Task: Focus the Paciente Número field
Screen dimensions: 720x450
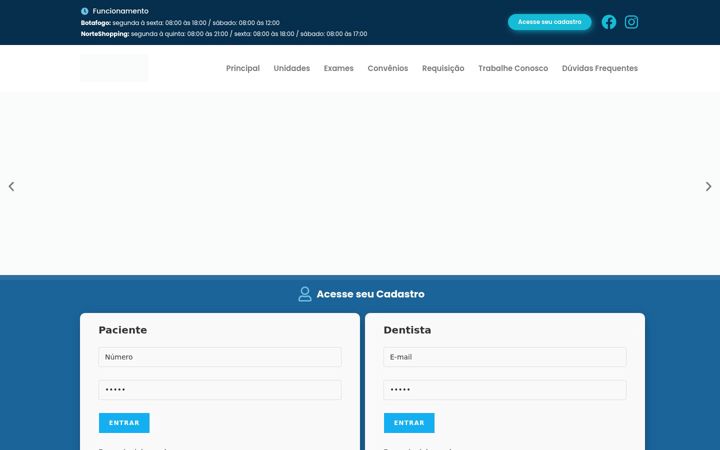Action: pyautogui.click(x=220, y=357)
